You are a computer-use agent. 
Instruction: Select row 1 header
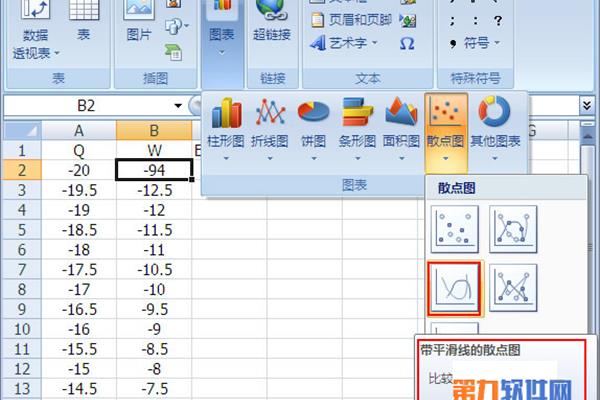point(22,150)
